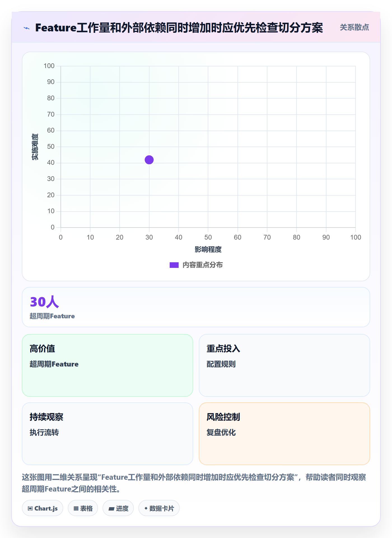
Task: Click the 内容重点分布 legend label
Action: click(x=203, y=265)
